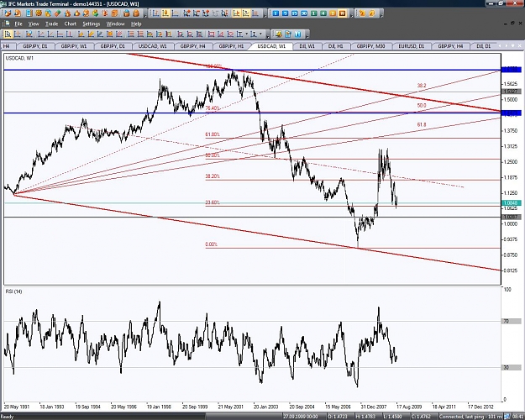Click the menu bar document icon beside File
Image resolution: width=525 pixels, height=420 pixels.
point(7,24)
